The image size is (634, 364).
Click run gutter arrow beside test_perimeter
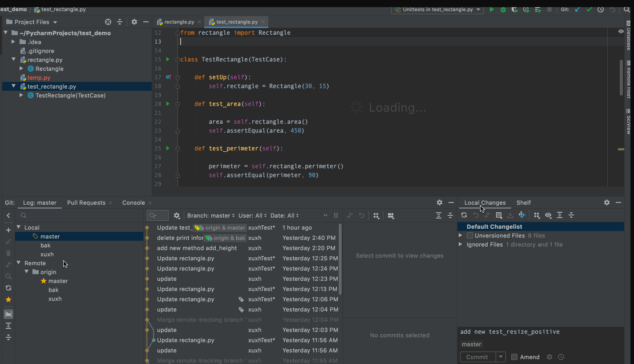[168, 148]
